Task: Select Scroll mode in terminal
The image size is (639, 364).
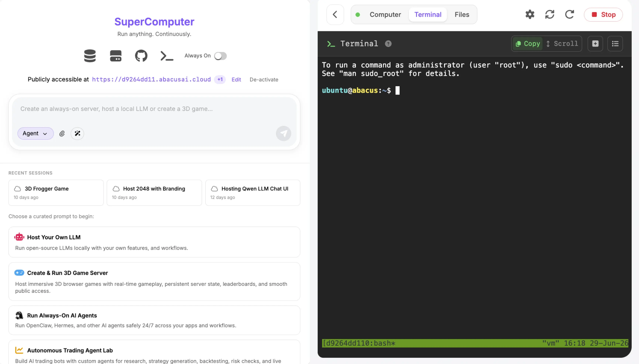Action: (x=562, y=44)
